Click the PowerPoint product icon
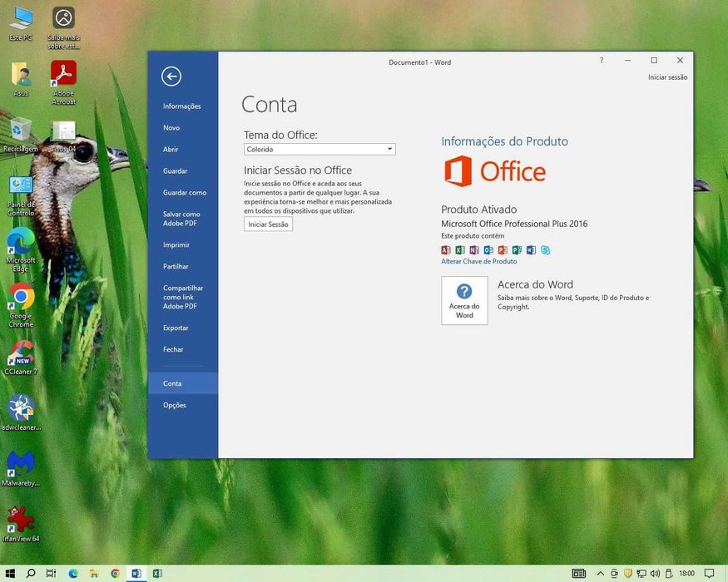Screen dimensions: 728x582 tap(503, 250)
